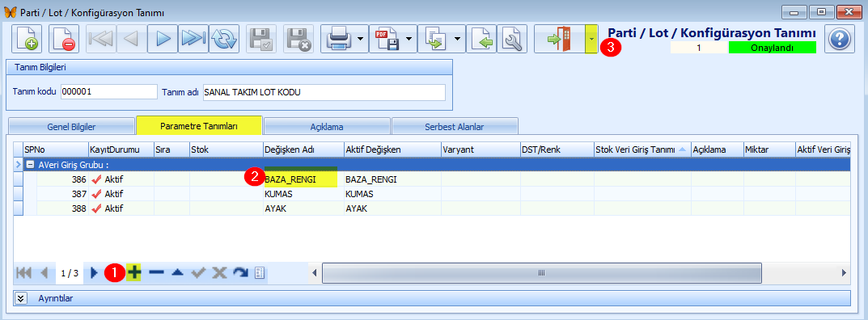
Task: Sort by the KayıtDurumu column header
Action: click(x=121, y=149)
